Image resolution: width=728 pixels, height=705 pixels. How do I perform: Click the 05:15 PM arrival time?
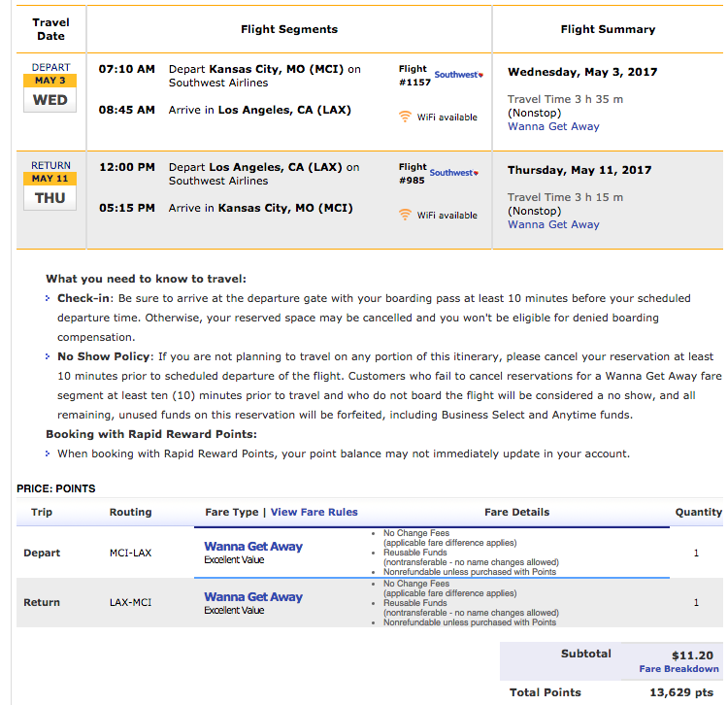coord(127,208)
